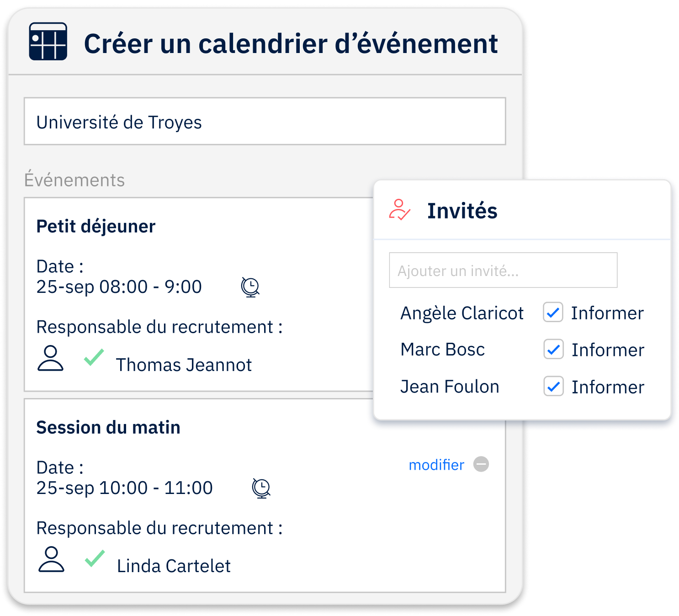This screenshot has width=679, height=616.
Task: Uncheck Informer for Angèle Claricot
Action: [553, 313]
